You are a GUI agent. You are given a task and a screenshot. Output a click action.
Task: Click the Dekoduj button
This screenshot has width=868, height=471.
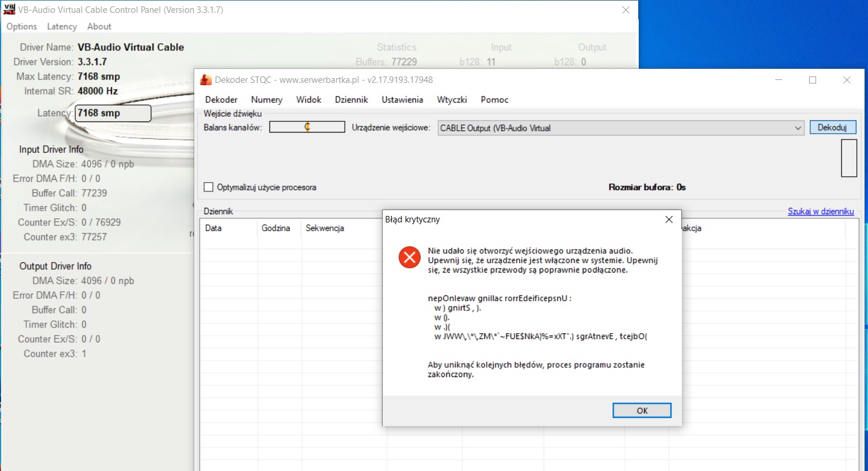[x=832, y=127]
